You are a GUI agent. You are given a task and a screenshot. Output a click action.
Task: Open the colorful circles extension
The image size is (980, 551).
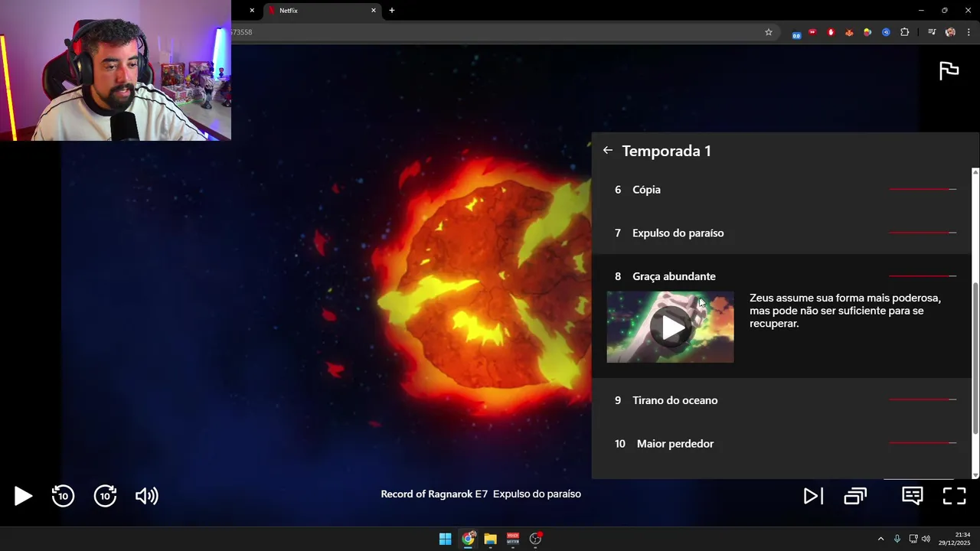tap(867, 32)
